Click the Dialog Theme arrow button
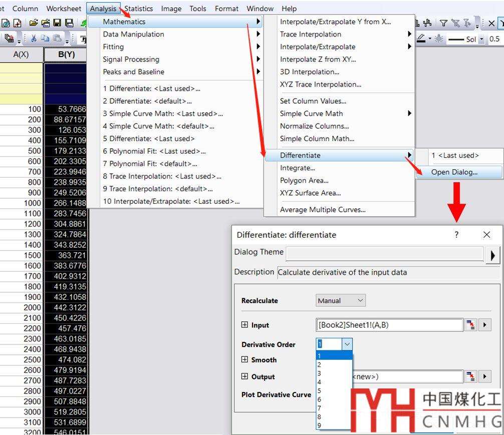 pyautogui.click(x=492, y=255)
